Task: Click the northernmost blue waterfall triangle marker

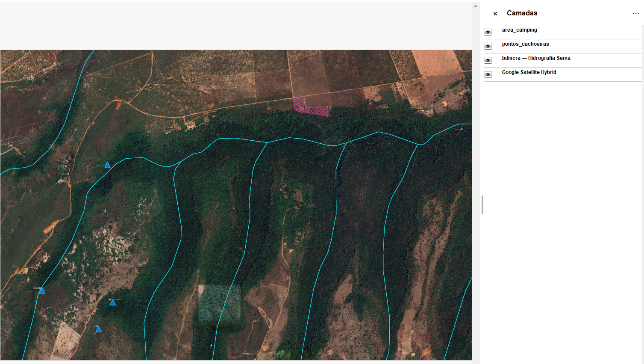Action: click(108, 165)
